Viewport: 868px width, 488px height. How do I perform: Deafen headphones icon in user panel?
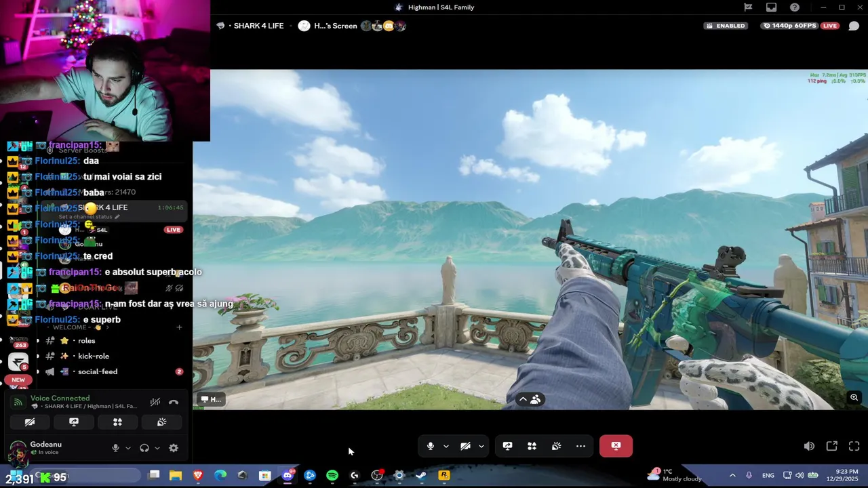144,448
